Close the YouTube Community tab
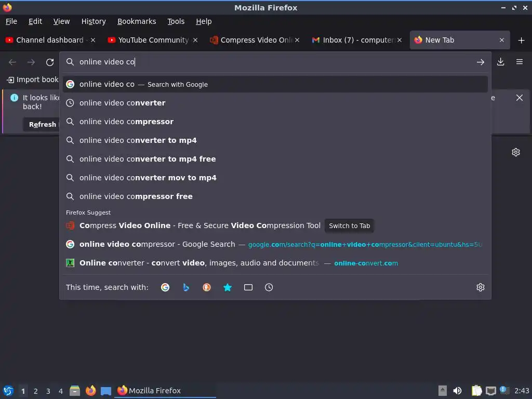 [195, 40]
